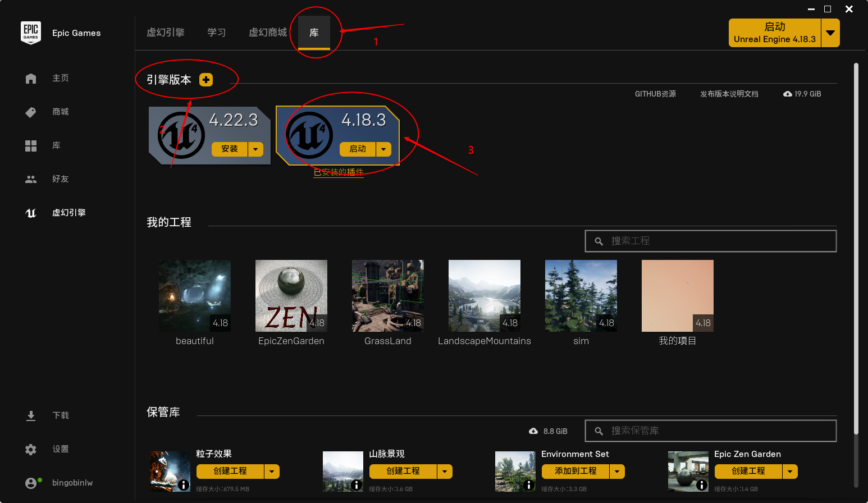Open the 发布版本说明文档 link
Image resolution: width=868 pixels, height=503 pixels.
[729, 94]
